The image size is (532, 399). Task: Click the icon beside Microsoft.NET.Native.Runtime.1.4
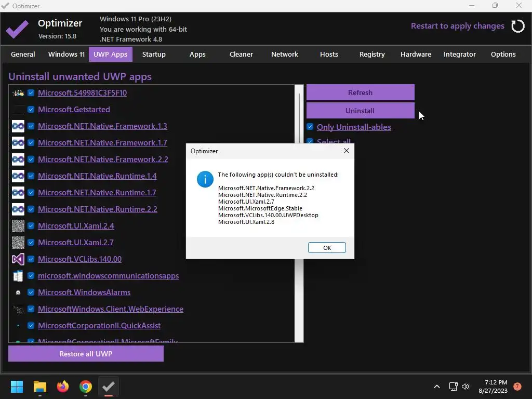[18, 176]
